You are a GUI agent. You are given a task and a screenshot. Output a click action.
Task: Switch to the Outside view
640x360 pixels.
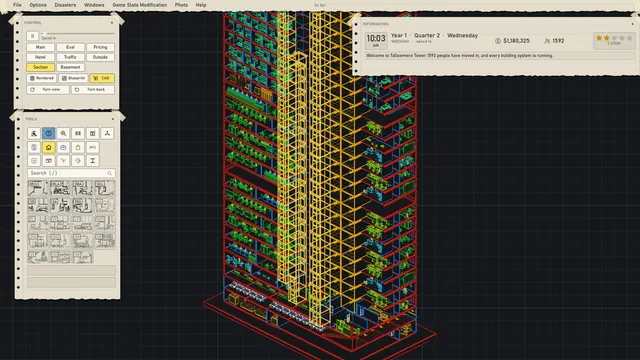pos(100,57)
